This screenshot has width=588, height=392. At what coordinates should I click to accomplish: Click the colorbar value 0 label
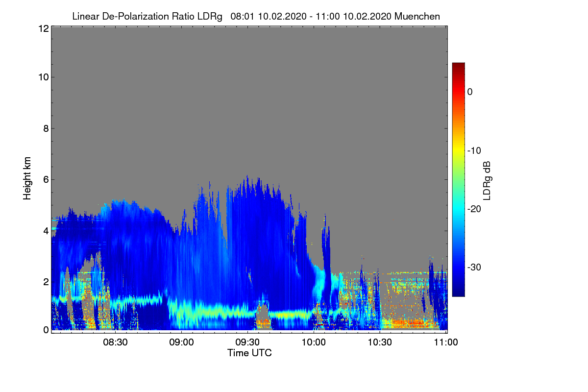[x=470, y=92]
